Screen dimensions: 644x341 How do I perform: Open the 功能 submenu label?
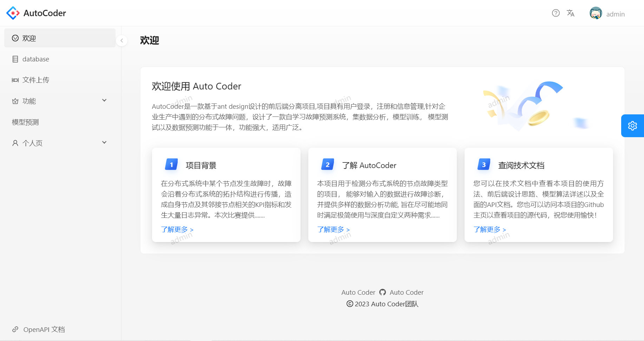29,101
